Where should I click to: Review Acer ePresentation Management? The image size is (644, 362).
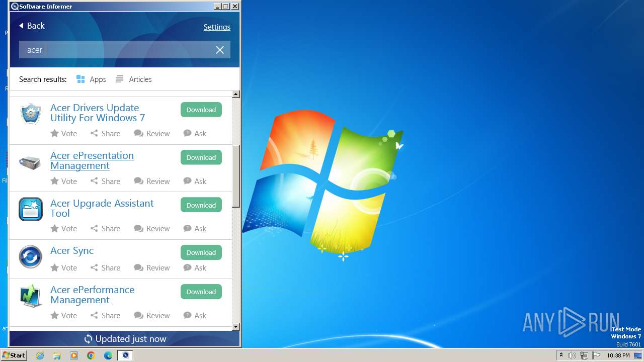(x=152, y=181)
